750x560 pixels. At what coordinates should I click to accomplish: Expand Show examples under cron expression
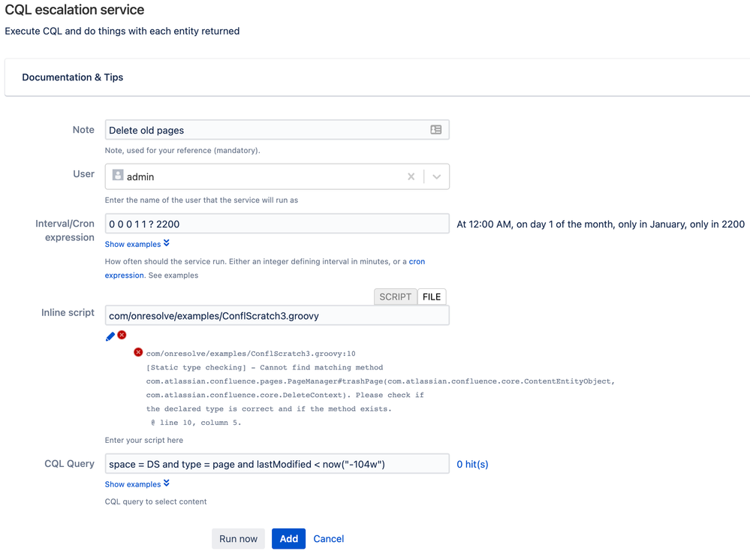click(x=137, y=244)
